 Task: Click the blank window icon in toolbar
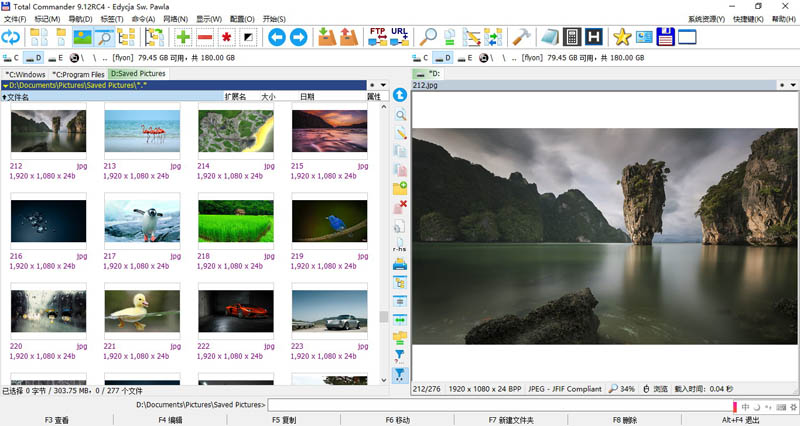(687, 37)
